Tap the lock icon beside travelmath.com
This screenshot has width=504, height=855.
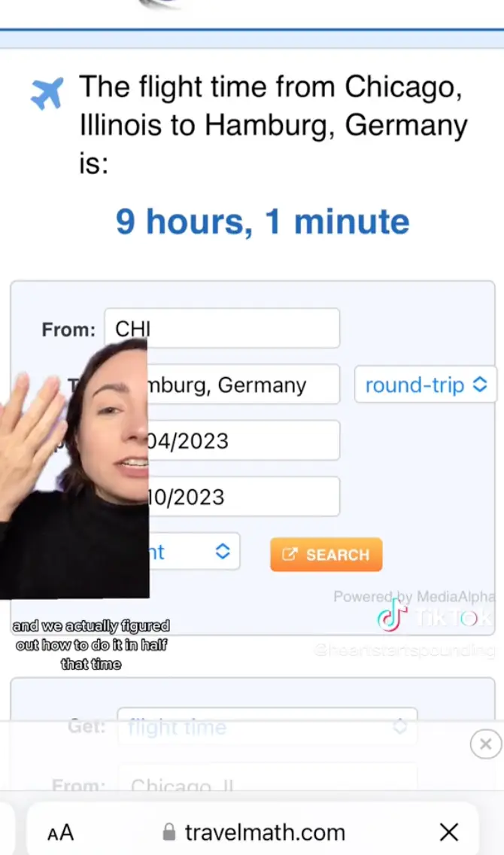pos(169,832)
